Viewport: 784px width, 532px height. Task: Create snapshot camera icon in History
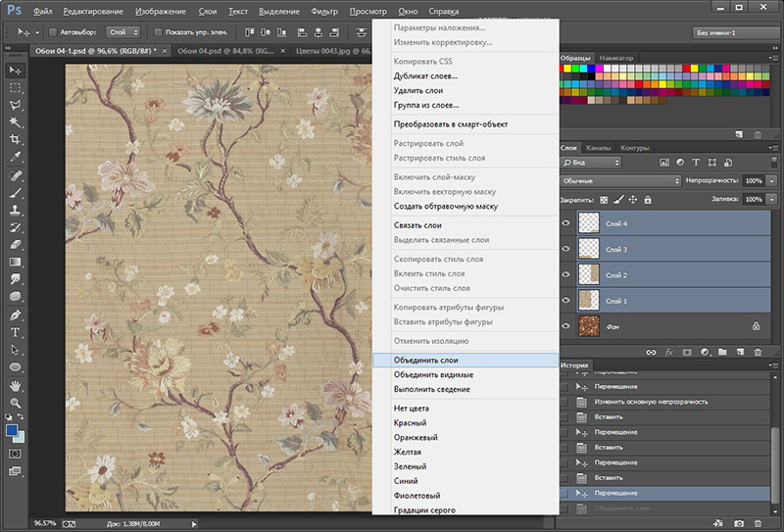pyautogui.click(x=739, y=523)
